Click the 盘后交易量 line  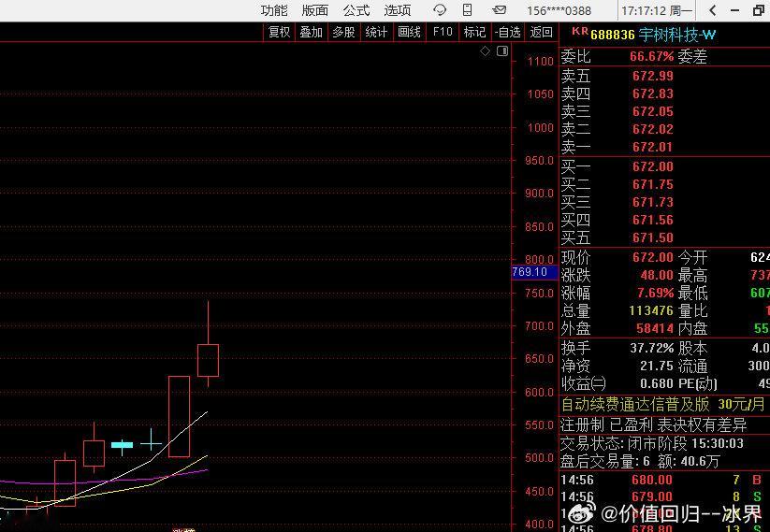point(640,461)
